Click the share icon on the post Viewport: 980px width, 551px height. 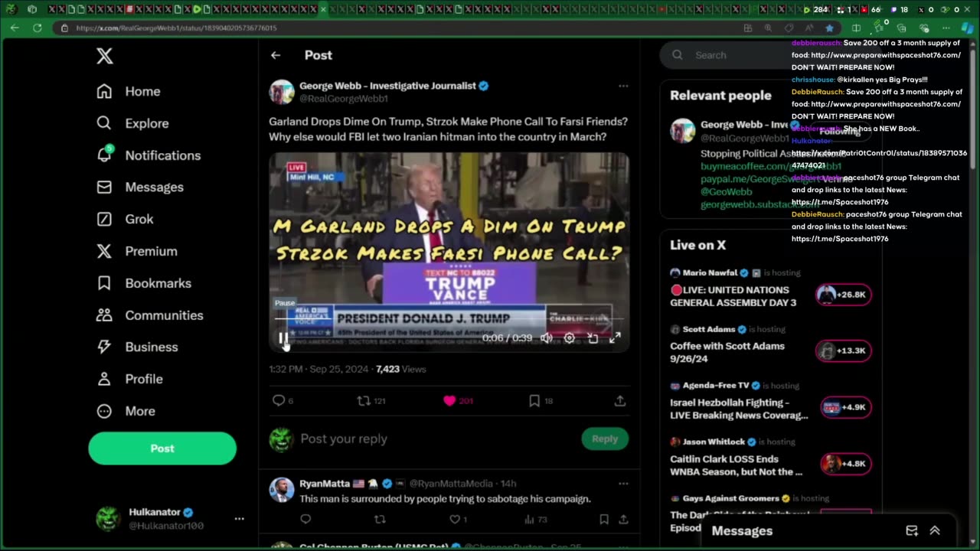620,400
